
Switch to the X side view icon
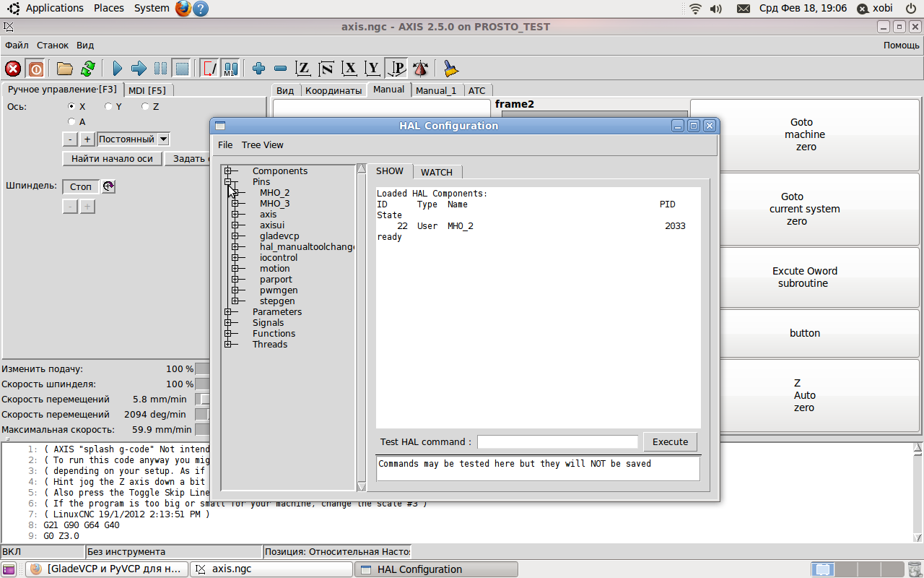(x=350, y=69)
